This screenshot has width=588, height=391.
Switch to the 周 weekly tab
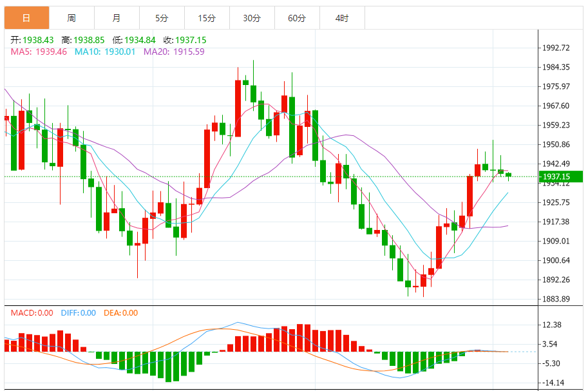click(71, 18)
